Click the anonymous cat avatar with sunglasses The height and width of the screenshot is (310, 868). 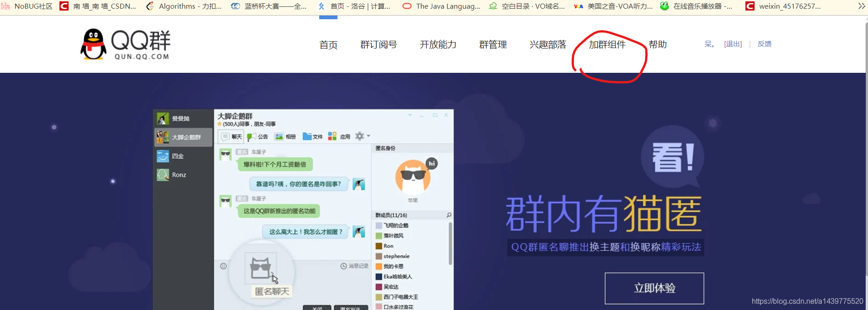pyautogui.click(x=413, y=176)
